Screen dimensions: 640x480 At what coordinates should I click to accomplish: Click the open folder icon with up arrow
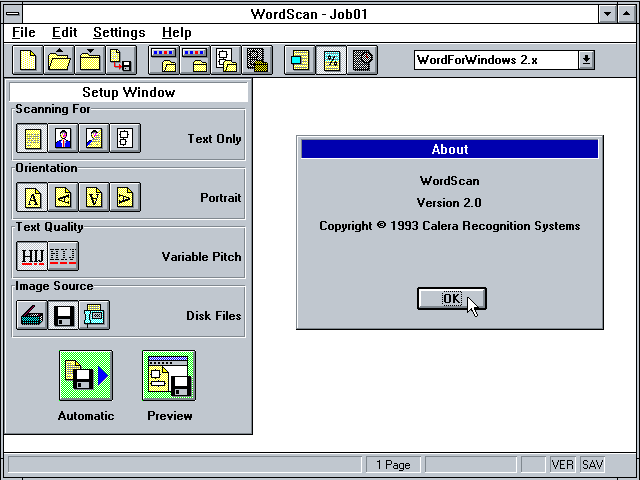click(x=59, y=60)
